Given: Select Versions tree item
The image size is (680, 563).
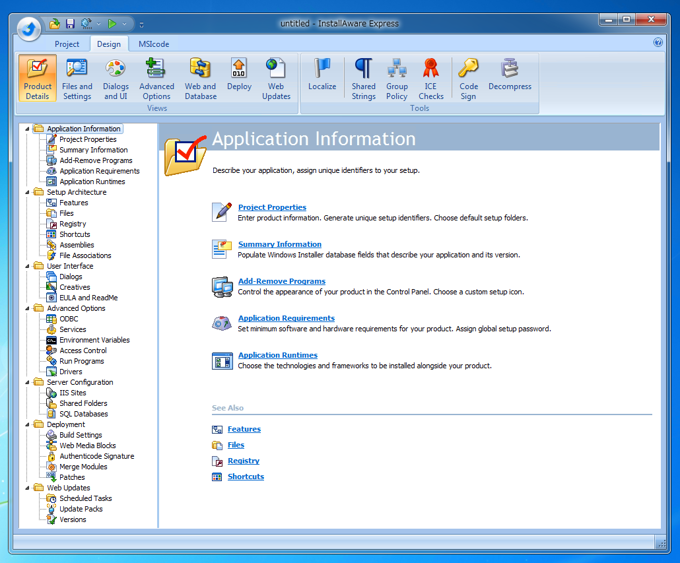Looking at the screenshot, I should 72,520.
